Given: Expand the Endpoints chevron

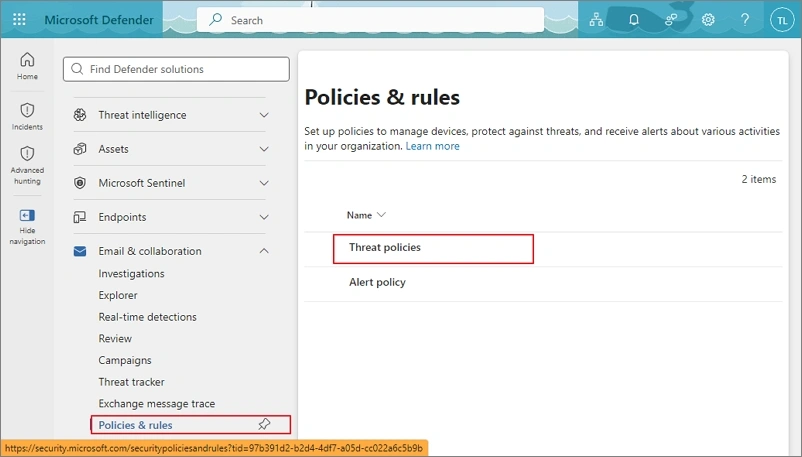Looking at the screenshot, I should pos(264,217).
